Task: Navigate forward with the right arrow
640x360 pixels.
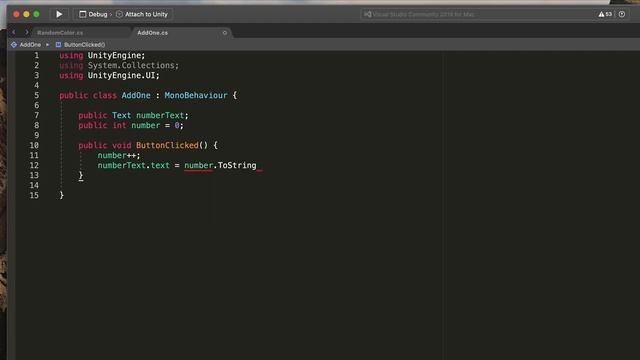Action: (27, 32)
